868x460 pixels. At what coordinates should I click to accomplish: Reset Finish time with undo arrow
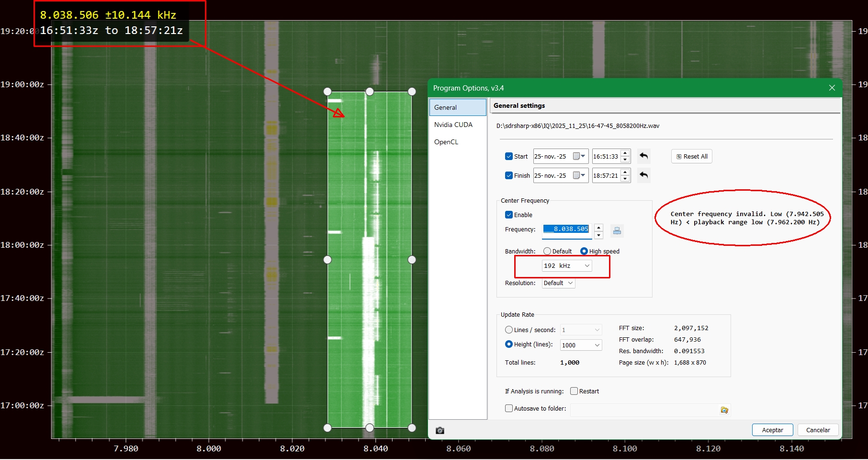[x=643, y=175]
